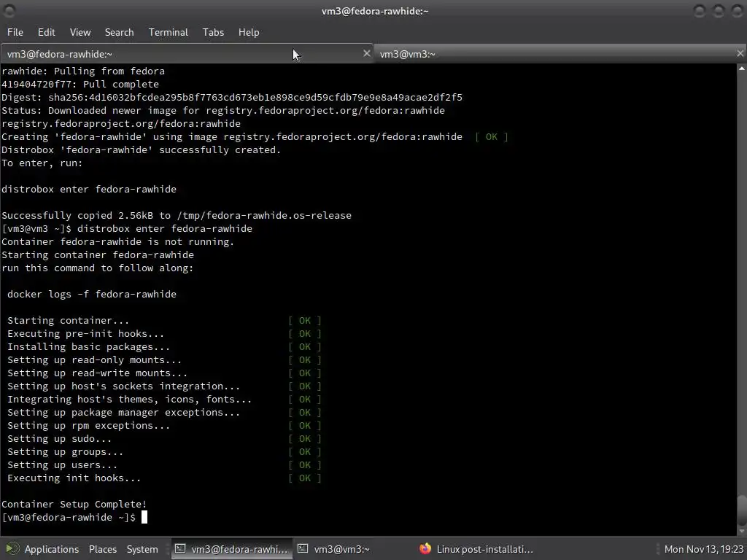The width and height of the screenshot is (747, 560).
Task: Click the terminal scrollbar up arrow
Action: [742, 69]
